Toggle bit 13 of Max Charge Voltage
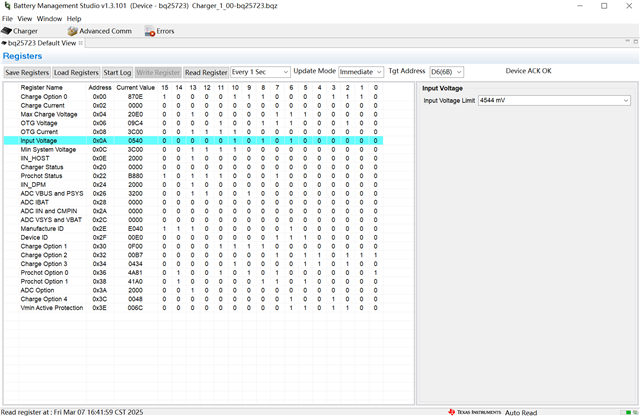 [x=193, y=114]
